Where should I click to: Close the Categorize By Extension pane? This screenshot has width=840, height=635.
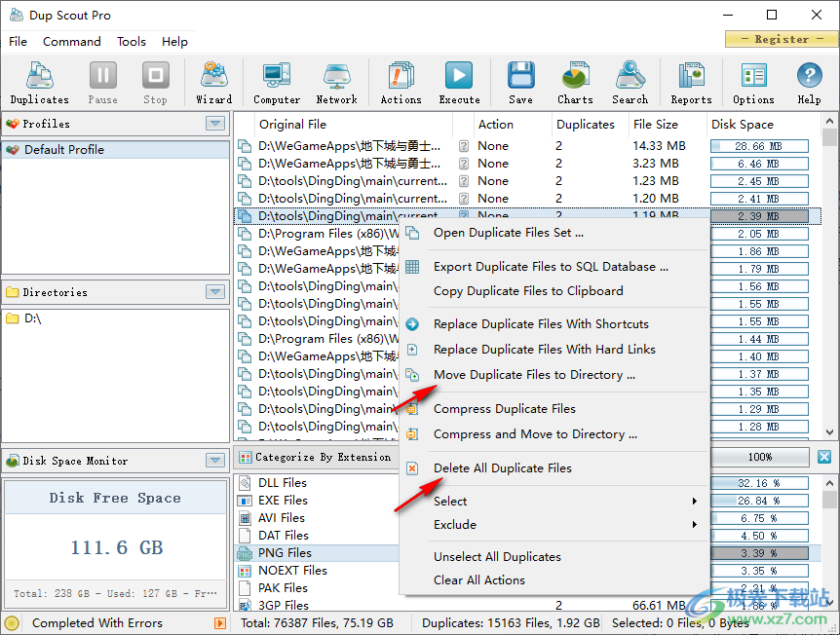[x=824, y=457]
